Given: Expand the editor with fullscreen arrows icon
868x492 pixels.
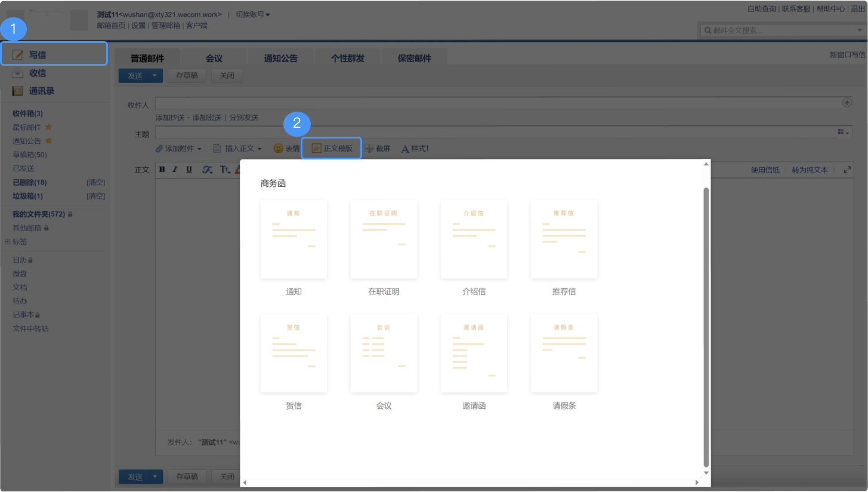Looking at the screenshot, I should [847, 170].
